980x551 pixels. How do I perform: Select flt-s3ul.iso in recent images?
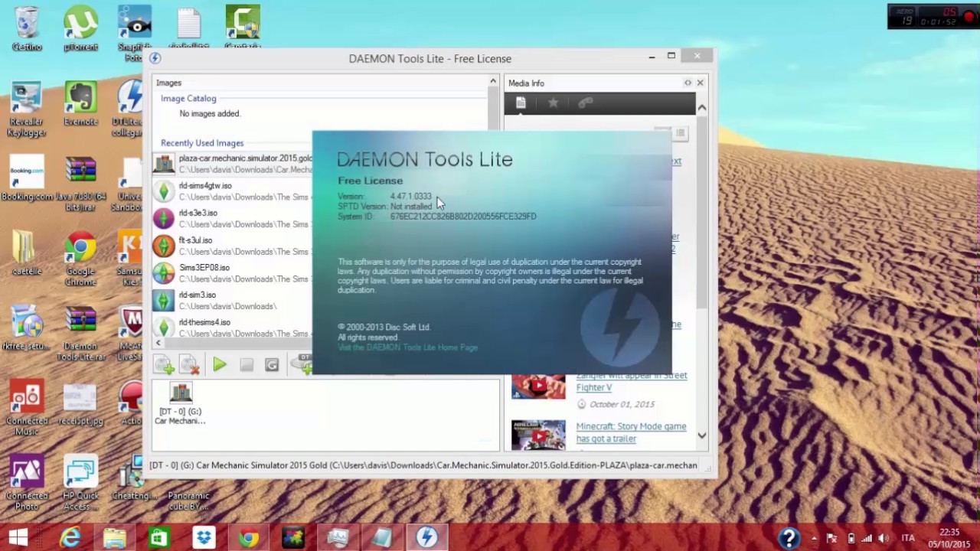point(233,246)
